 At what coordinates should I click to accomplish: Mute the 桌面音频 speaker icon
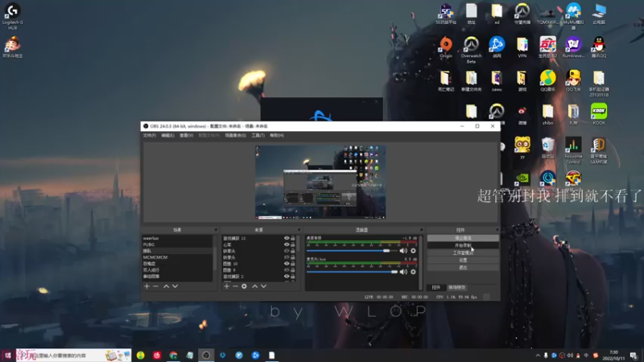point(403,251)
